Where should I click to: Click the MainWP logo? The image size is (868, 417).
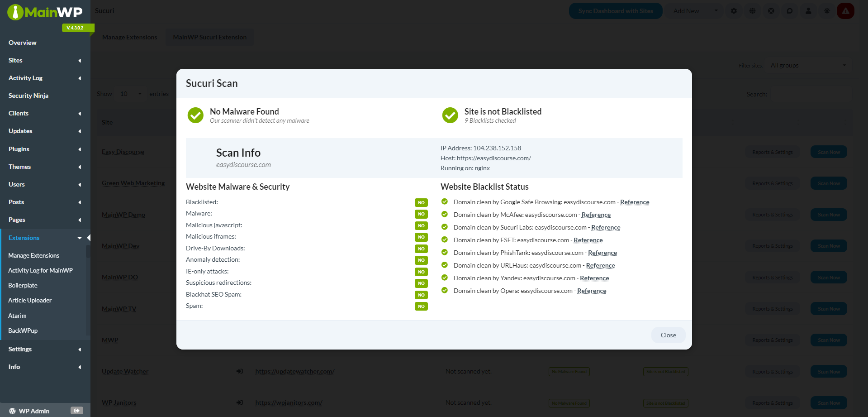(45, 12)
